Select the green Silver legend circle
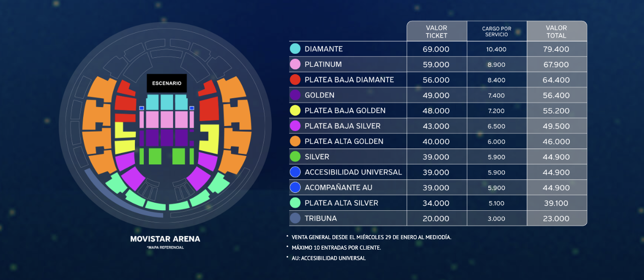644x280 pixels. coord(295,156)
